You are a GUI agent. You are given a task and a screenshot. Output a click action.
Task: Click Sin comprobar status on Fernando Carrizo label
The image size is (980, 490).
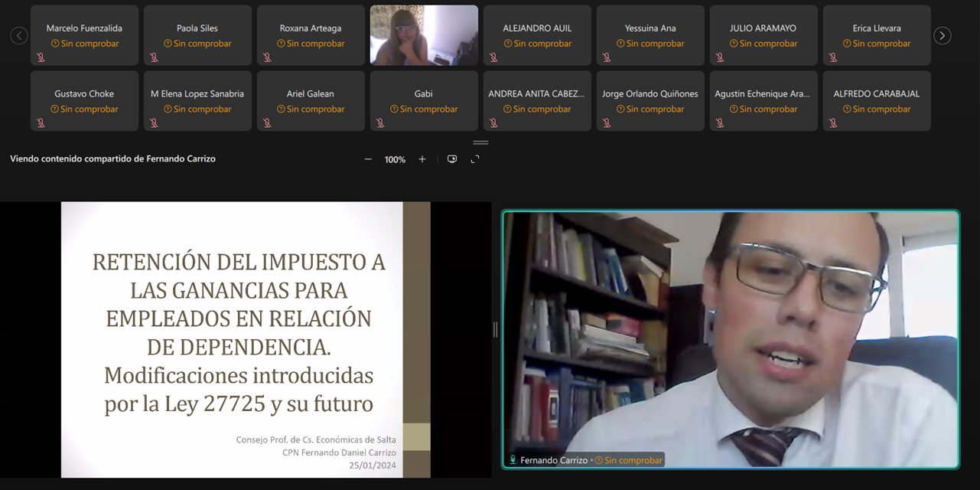point(629,460)
